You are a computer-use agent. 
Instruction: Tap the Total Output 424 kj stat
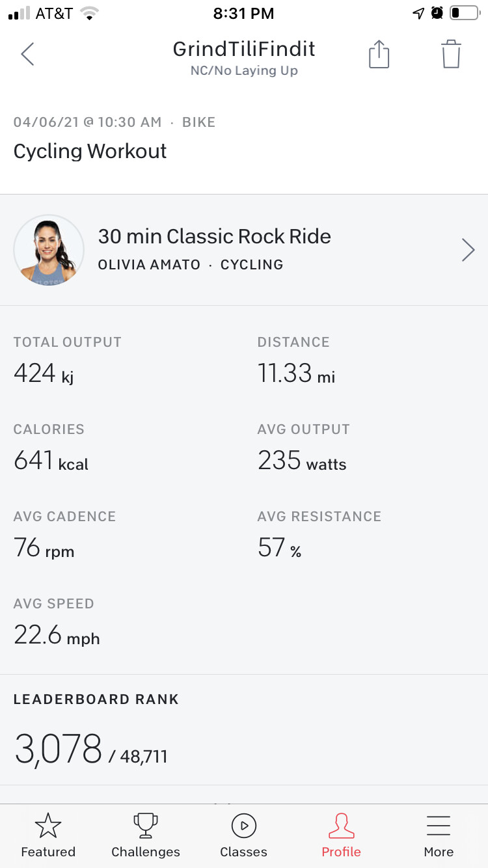44,374
